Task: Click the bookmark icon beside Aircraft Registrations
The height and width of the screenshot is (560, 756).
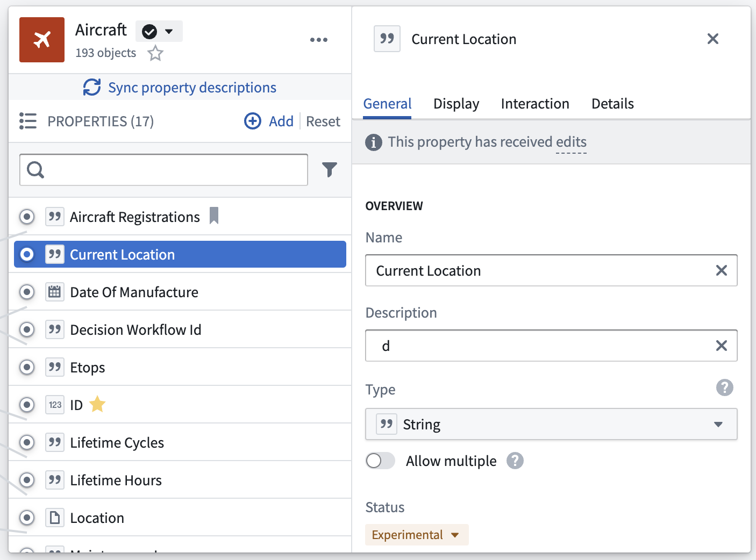Action: (x=214, y=216)
